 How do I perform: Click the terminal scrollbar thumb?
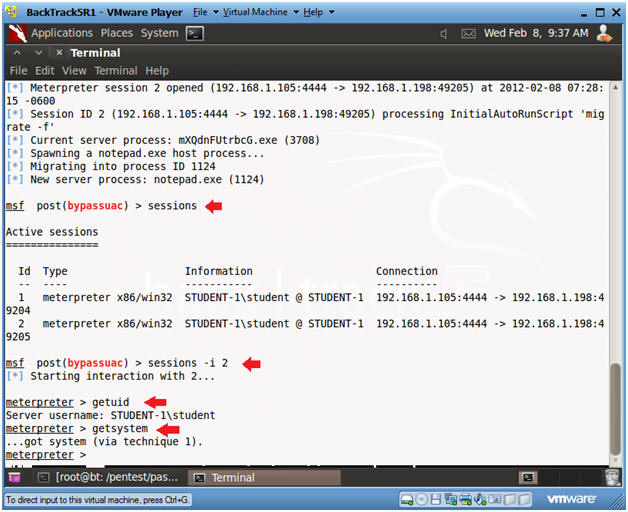615,408
